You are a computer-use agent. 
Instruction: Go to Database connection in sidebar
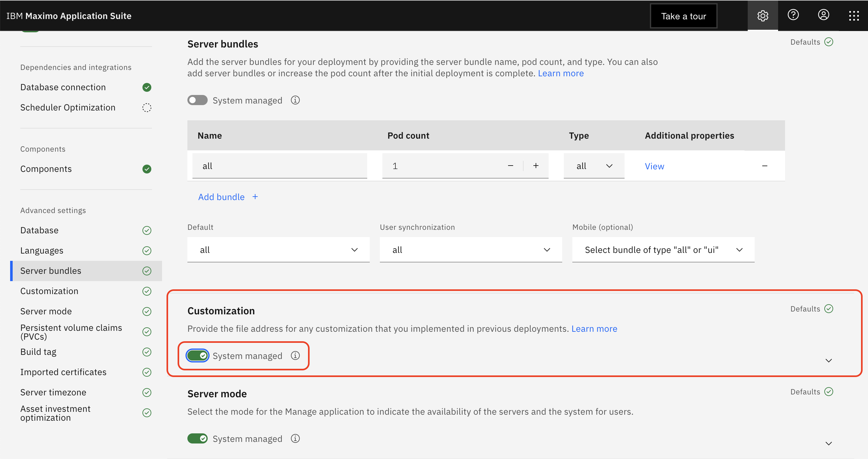(63, 87)
